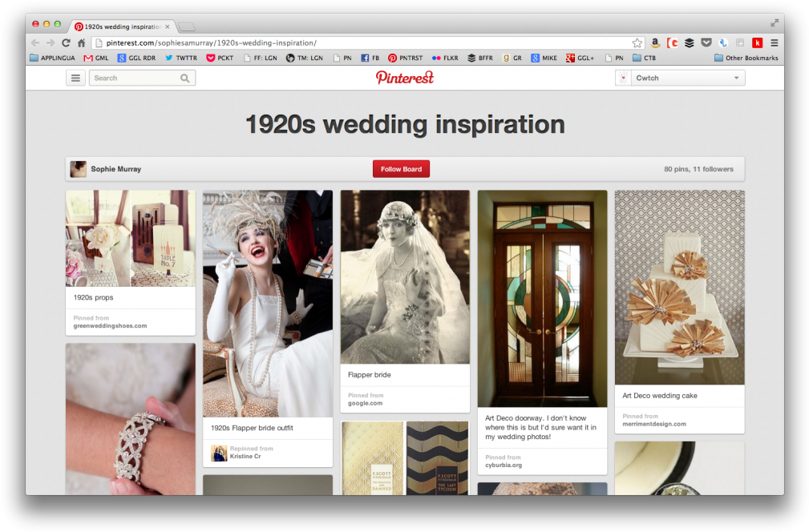The height and width of the screenshot is (532, 809).
Task: Open the TWTTR bookmark
Action: [181, 58]
